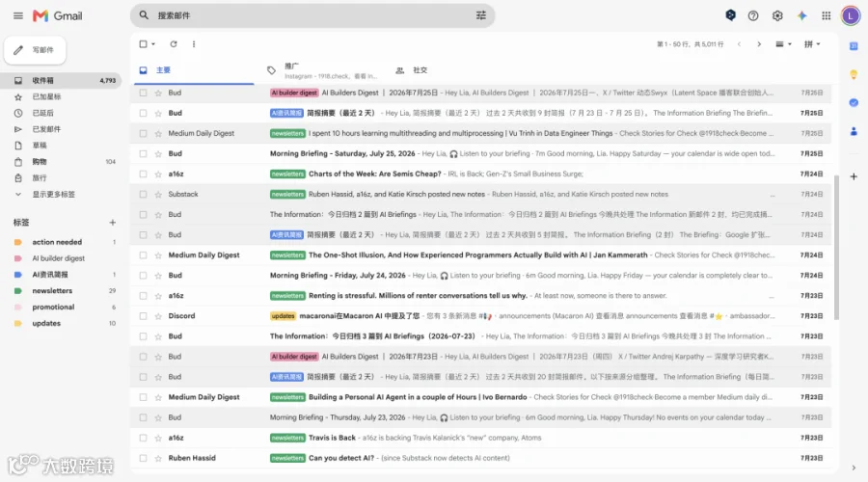
Task: Tick the select-all checkbox
Action: pyautogui.click(x=144, y=43)
